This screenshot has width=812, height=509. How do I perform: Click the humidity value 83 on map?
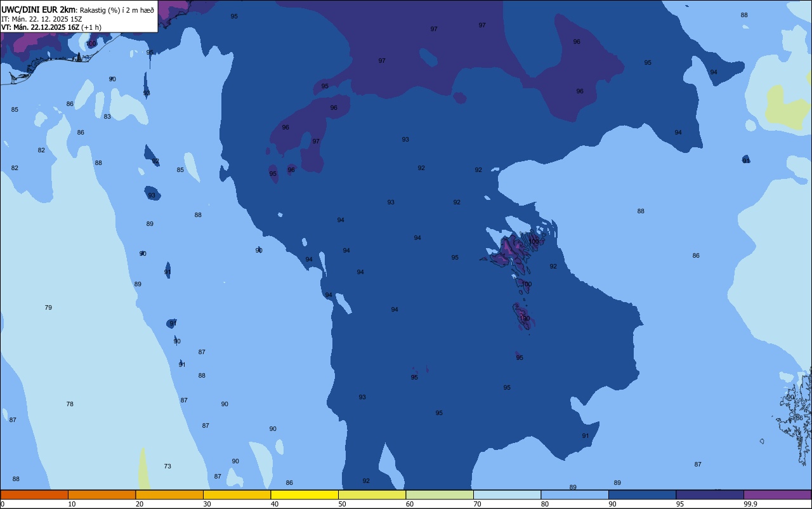107,117
